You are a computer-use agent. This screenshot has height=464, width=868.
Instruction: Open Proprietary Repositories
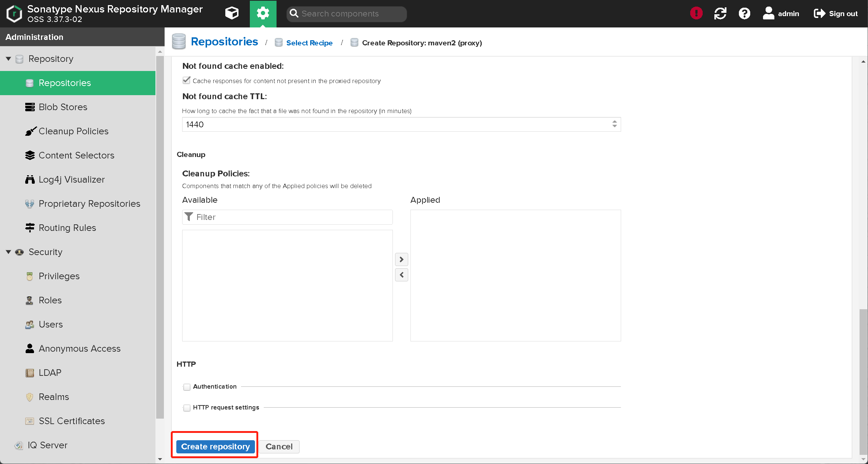(x=78, y=203)
